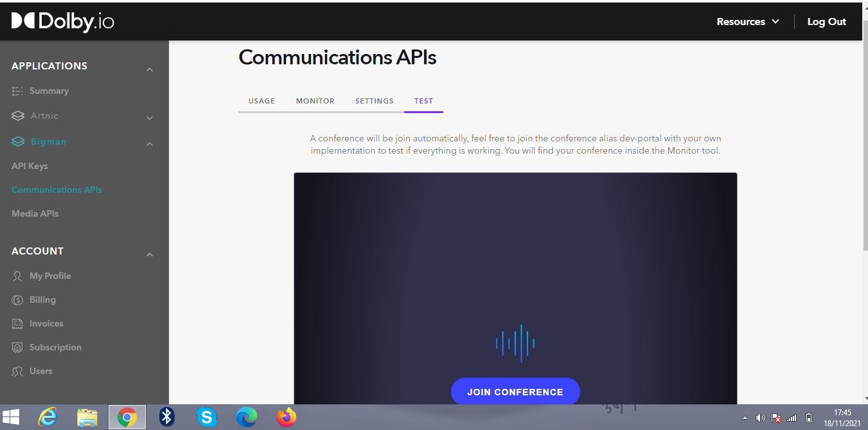
Task: Open Skype from the taskbar
Action: click(206, 417)
